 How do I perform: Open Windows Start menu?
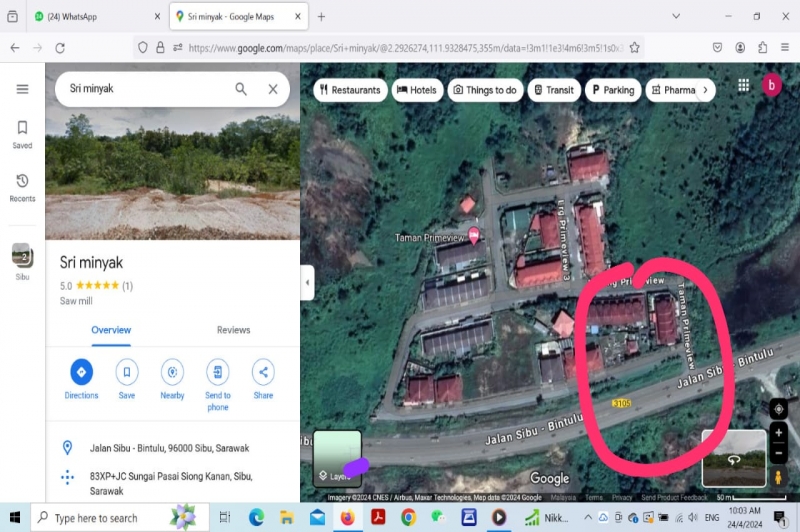pos(15,518)
